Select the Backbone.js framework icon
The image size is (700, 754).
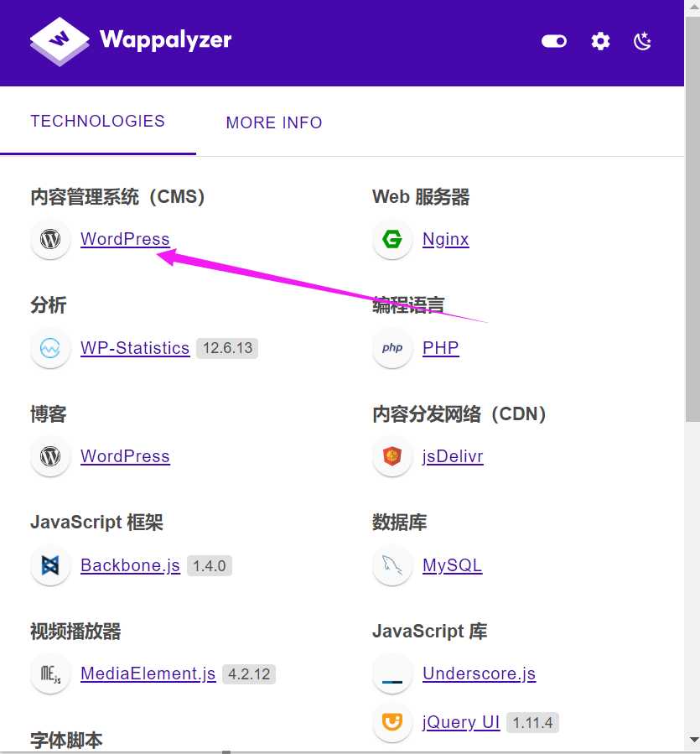[x=50, y=565]
